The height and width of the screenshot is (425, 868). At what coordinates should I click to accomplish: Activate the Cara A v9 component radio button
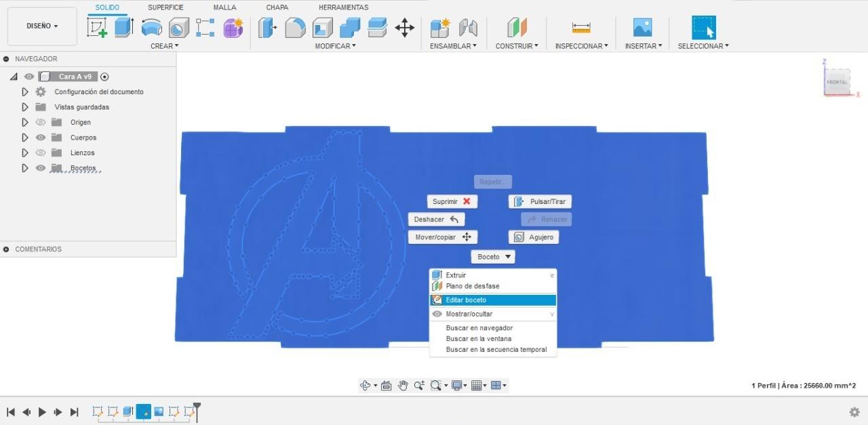(104, 77)
